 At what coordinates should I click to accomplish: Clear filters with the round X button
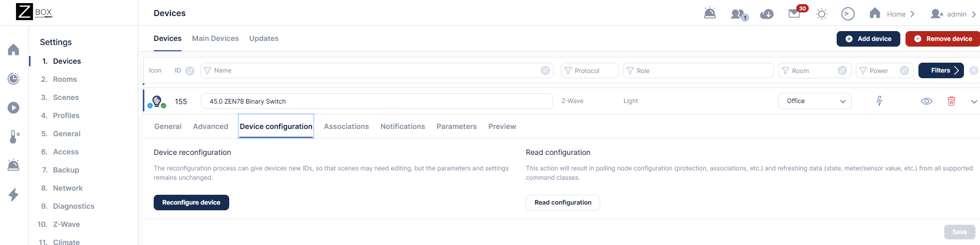coord(974,70)
